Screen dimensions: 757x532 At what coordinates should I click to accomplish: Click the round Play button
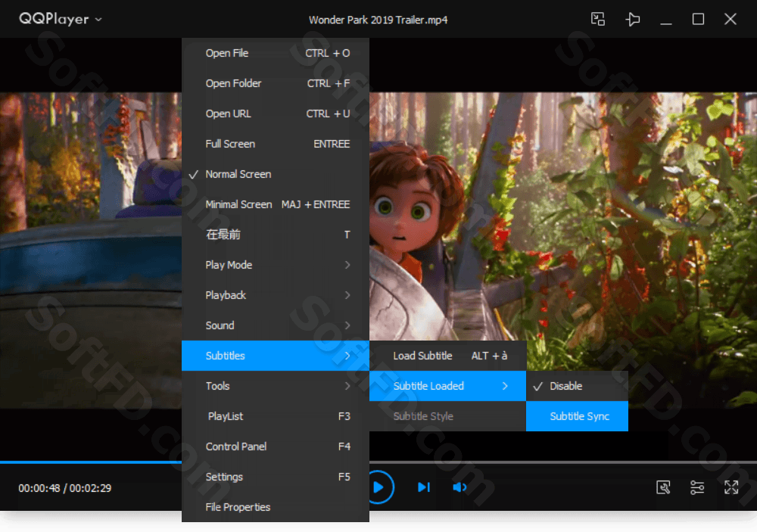click(x=379, y=487)
